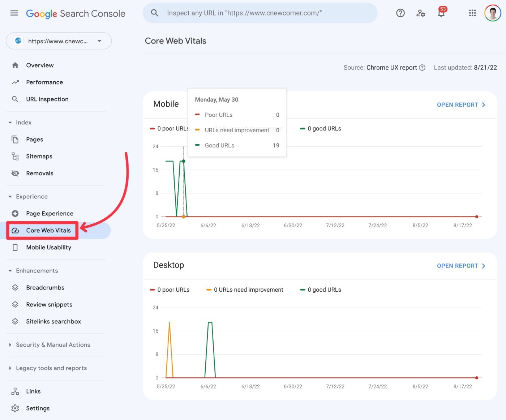Screen dimensions: 506x420
Task: Click the URL inspection magnifier icon
Action: click(x=15, y=99)
